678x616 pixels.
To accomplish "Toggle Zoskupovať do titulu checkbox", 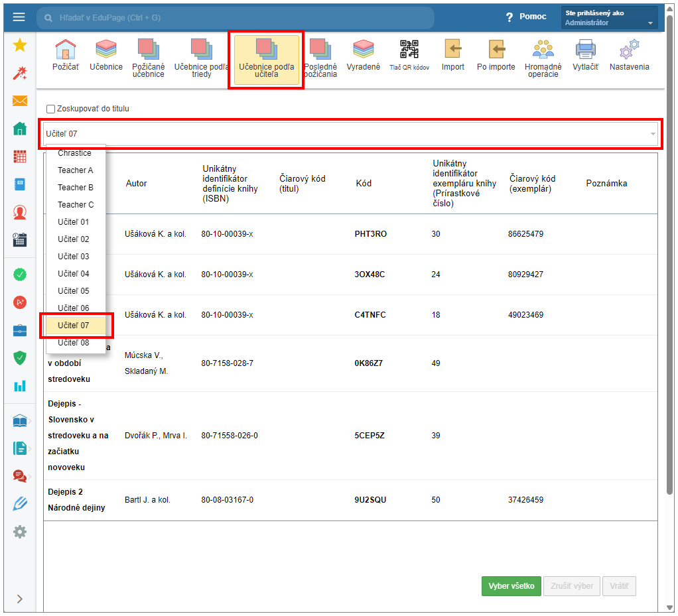I will pos(50,109).
